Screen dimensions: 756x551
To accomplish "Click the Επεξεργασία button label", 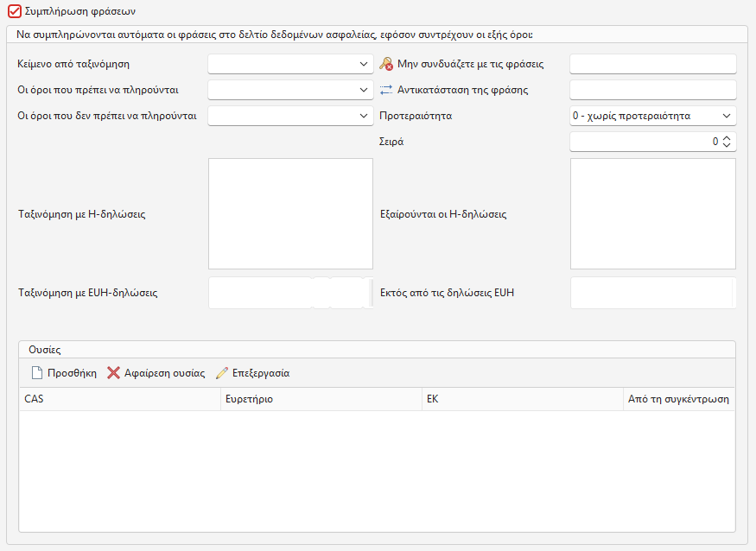I will (x=261, y=373).
